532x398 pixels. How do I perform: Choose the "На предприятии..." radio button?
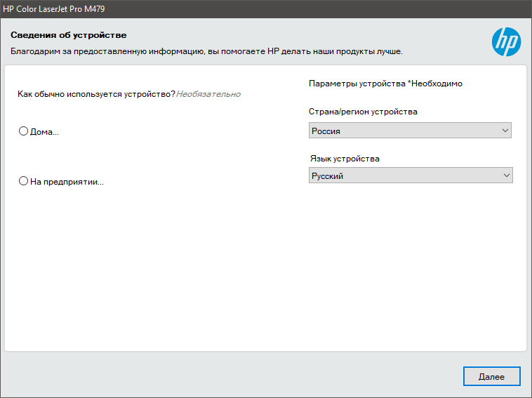[x=24, y=181]
